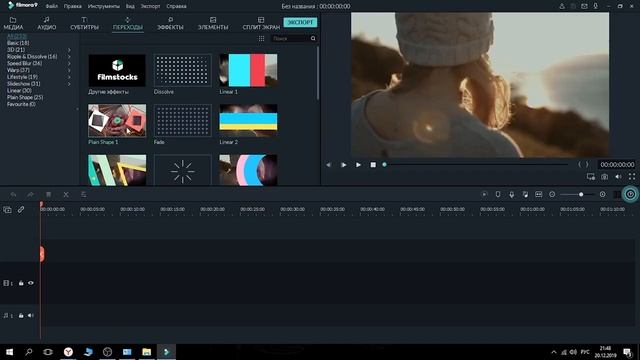The image size is (640, 360).
Task: Click the preview quality display settings icon
Action: coord(591,177)
